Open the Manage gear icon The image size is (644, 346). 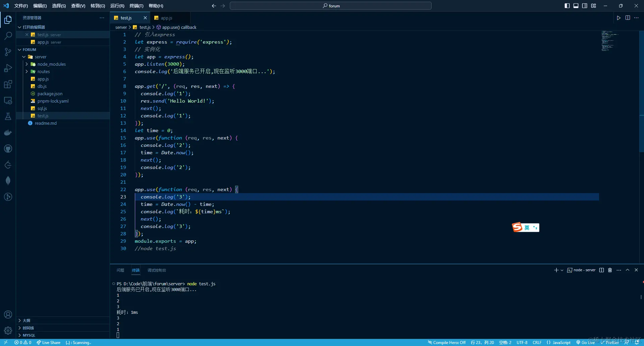click(8, 331)
